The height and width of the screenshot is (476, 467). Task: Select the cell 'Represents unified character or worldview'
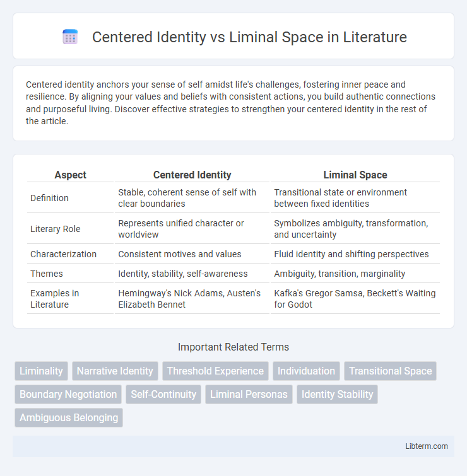(x=192, y=229)
